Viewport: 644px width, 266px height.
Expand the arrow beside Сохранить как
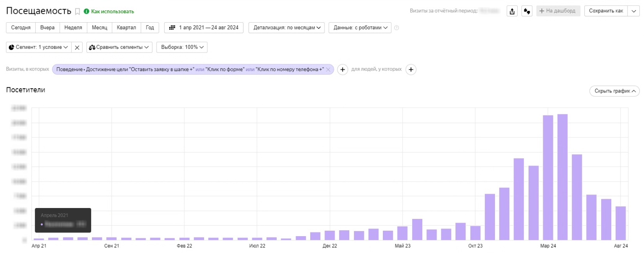point(634,11)
